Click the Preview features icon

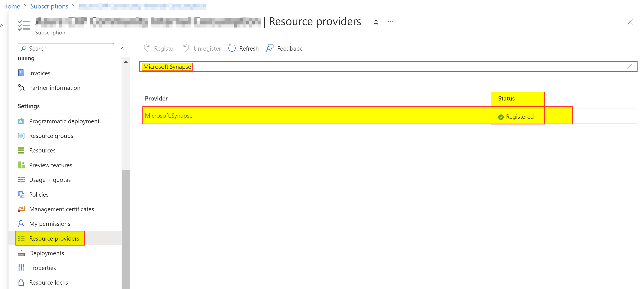(21, 165)
